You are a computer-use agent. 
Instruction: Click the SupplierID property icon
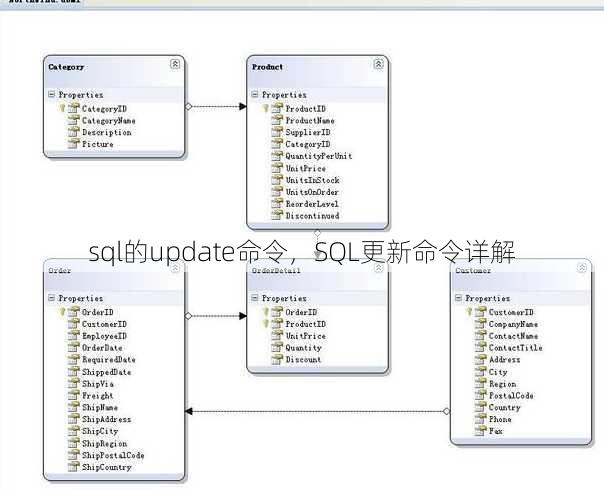click(277, 132)
